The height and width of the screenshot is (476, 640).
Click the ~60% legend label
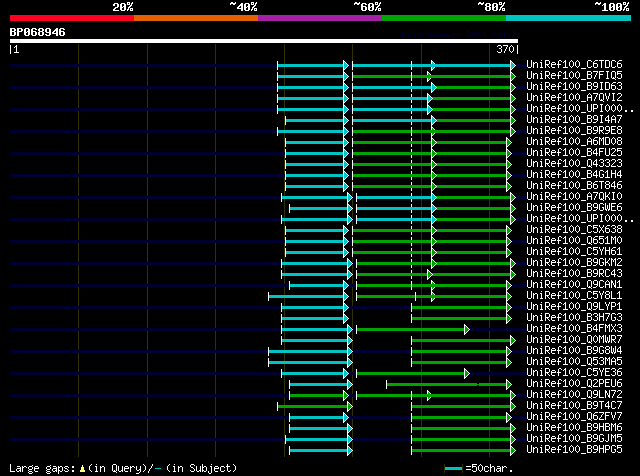click(x=367, y=7)
